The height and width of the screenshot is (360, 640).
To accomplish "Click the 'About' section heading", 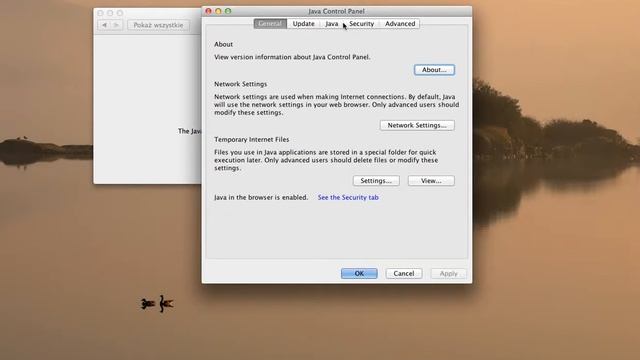I will [223, 44].
